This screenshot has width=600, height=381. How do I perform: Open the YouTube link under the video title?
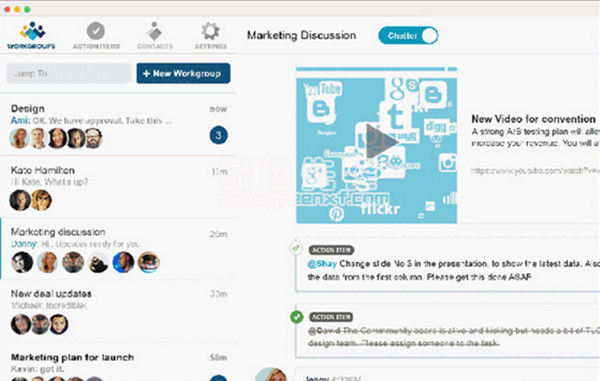click(x=535, y=171)
